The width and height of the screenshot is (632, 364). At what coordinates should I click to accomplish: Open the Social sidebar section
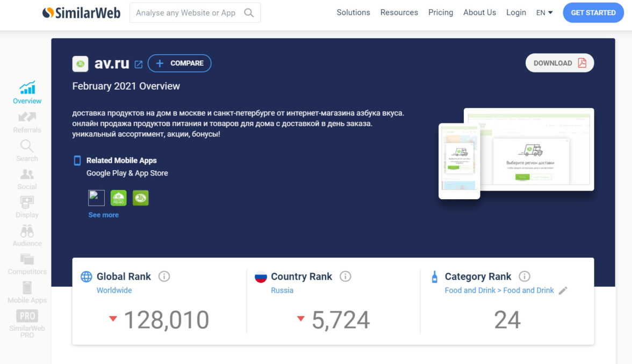(27, 179)
